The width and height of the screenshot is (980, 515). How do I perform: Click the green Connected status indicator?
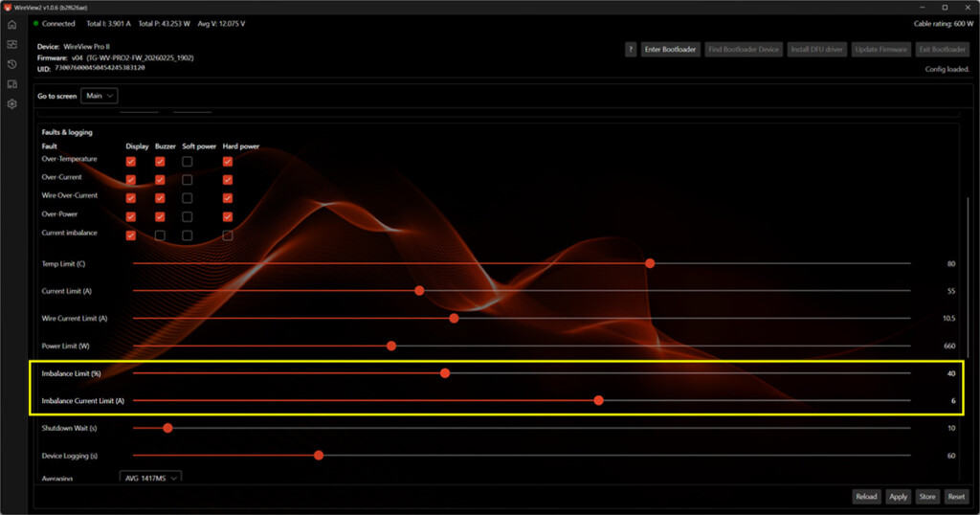tap(36, 24)
